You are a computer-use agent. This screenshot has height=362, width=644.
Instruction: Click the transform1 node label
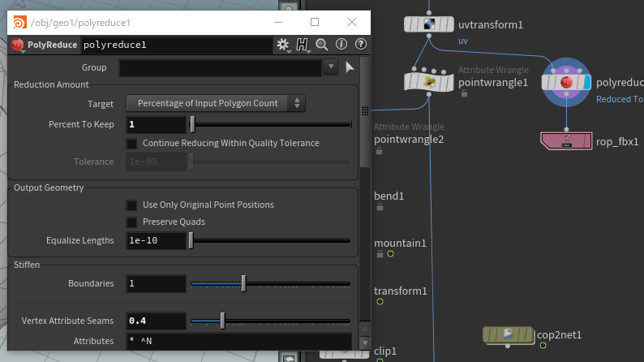[401, 291]
